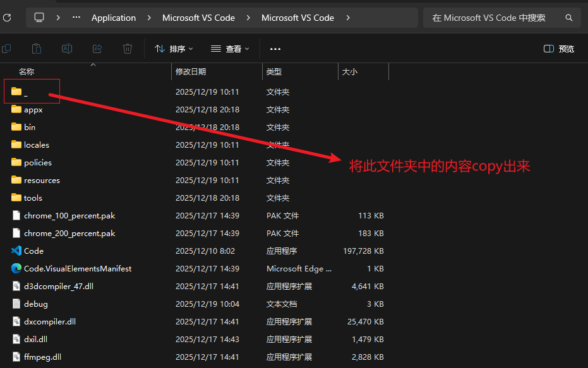This screenshot has height=368, width=588.
Task: Click the dxil.dll file icon
Action: coord(16,339)
